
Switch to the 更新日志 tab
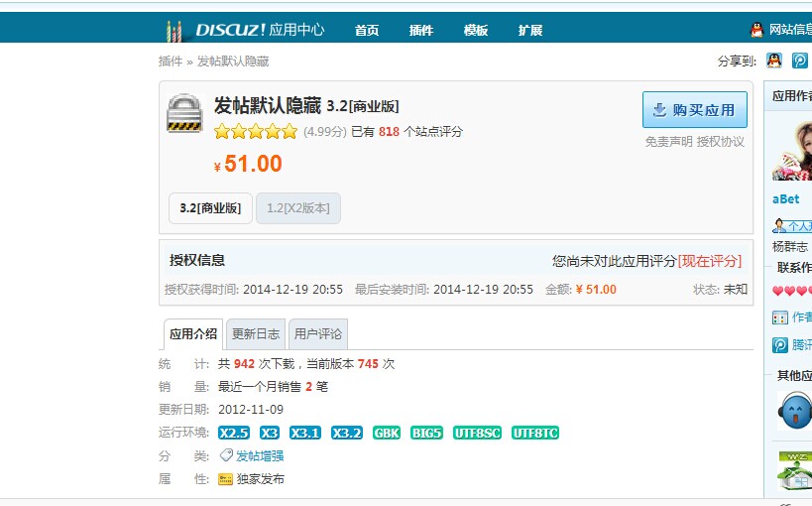click(255, 334)
